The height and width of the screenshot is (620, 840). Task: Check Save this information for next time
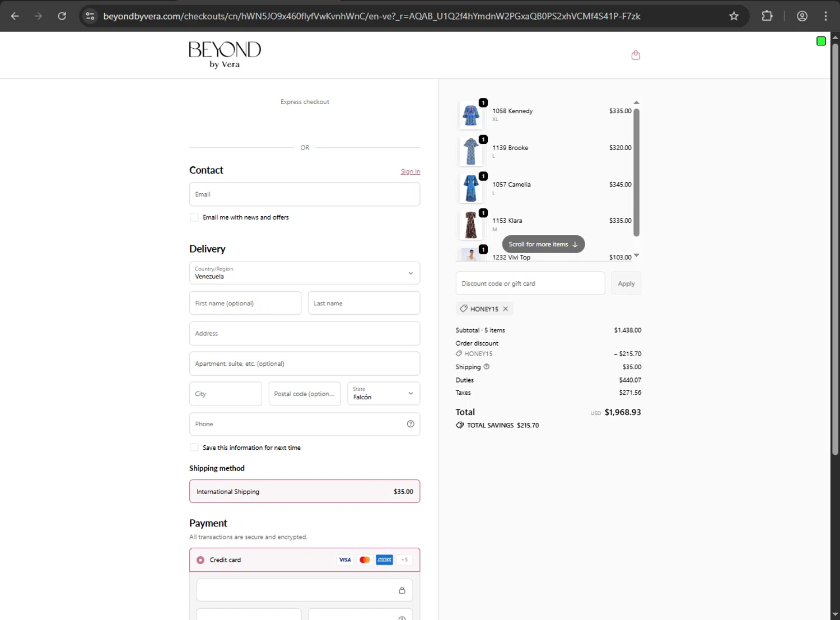coord(194,447)
